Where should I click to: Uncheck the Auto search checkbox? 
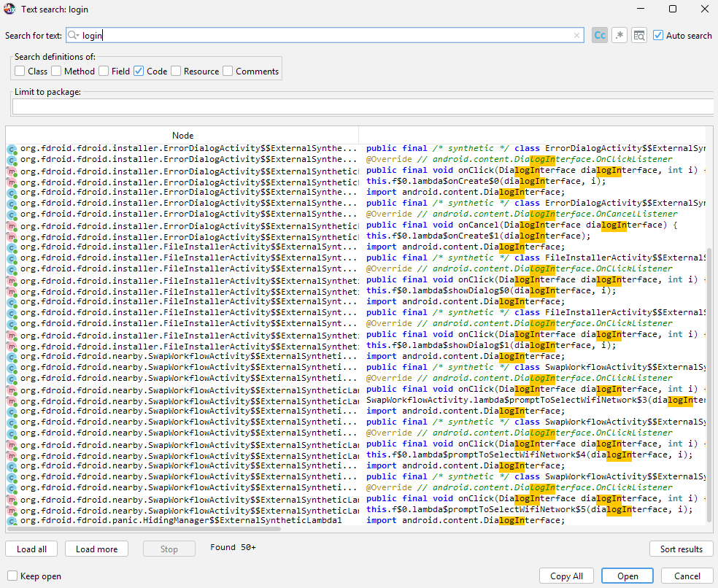coord(658,35)
